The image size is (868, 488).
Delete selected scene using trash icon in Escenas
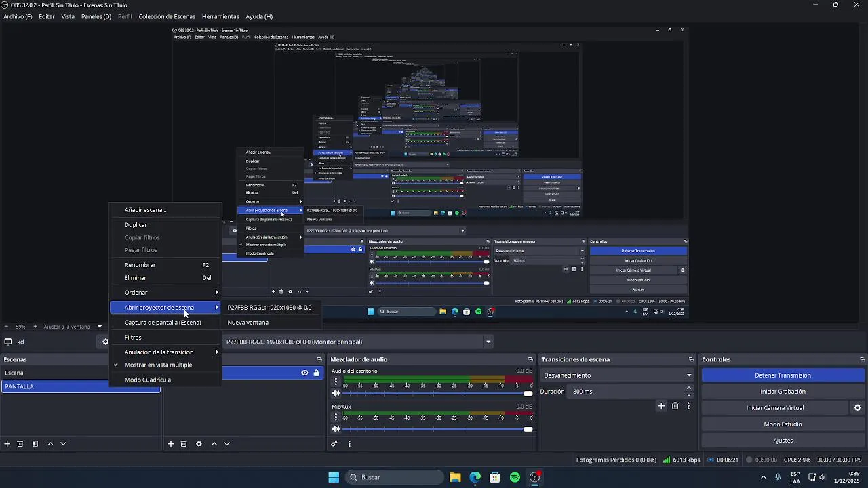20,444
